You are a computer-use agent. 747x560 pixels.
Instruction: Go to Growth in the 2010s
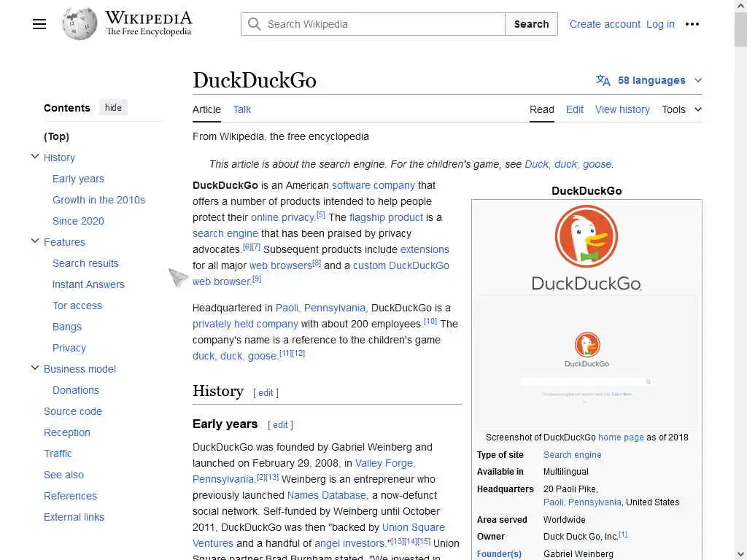click(x=98, y=200)
